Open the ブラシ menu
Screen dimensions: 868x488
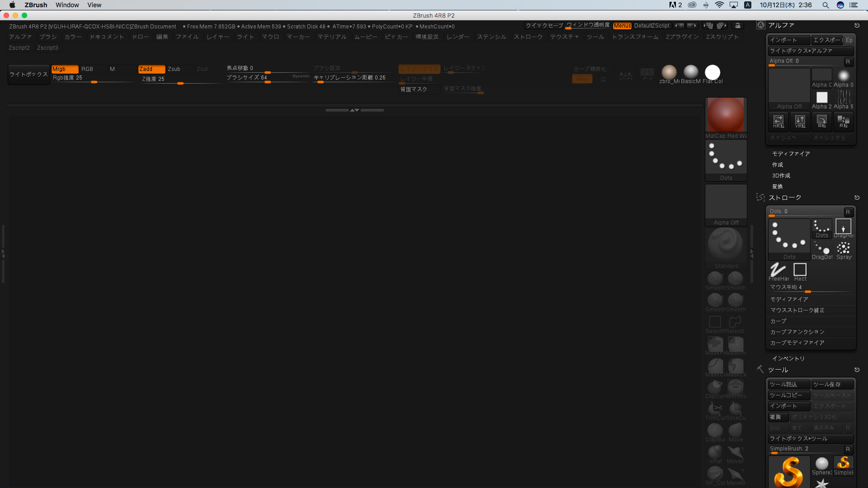(48, 37)
